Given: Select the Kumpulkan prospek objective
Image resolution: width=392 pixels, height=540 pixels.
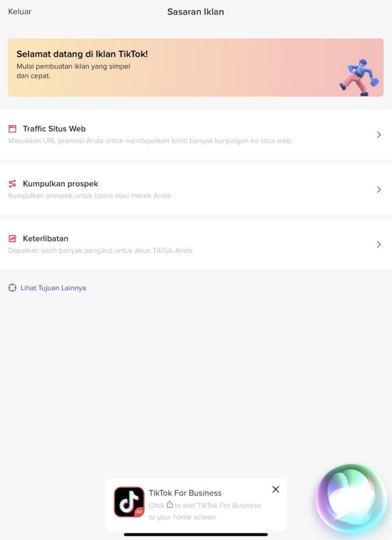Looking at the screenshot, I should click(x=196, y=189).
